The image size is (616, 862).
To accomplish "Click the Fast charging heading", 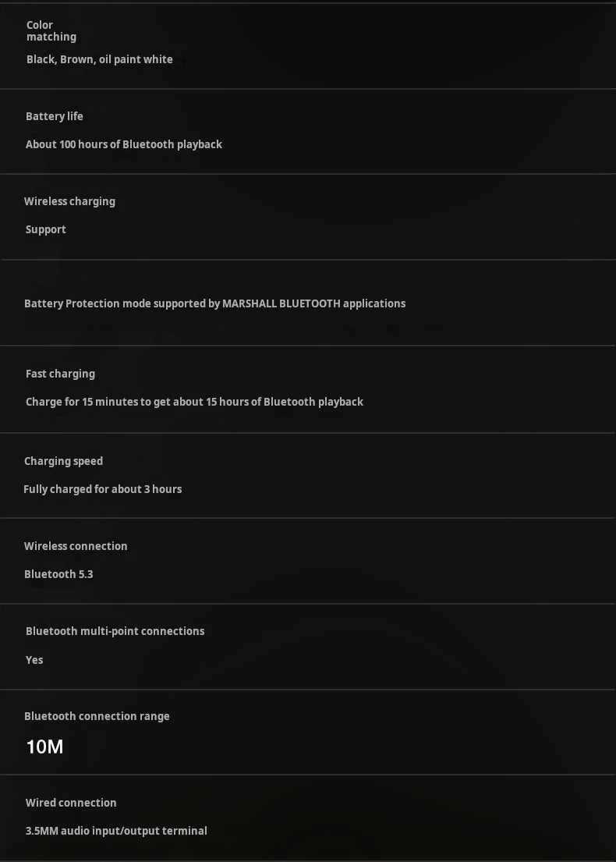I will click(60, 374).
